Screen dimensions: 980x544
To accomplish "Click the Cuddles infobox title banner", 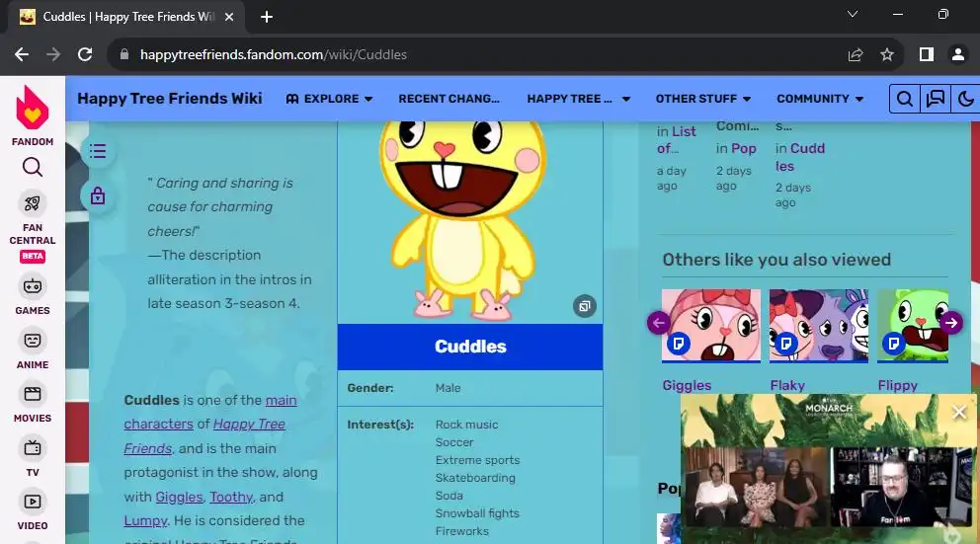I will pos(470,347).
